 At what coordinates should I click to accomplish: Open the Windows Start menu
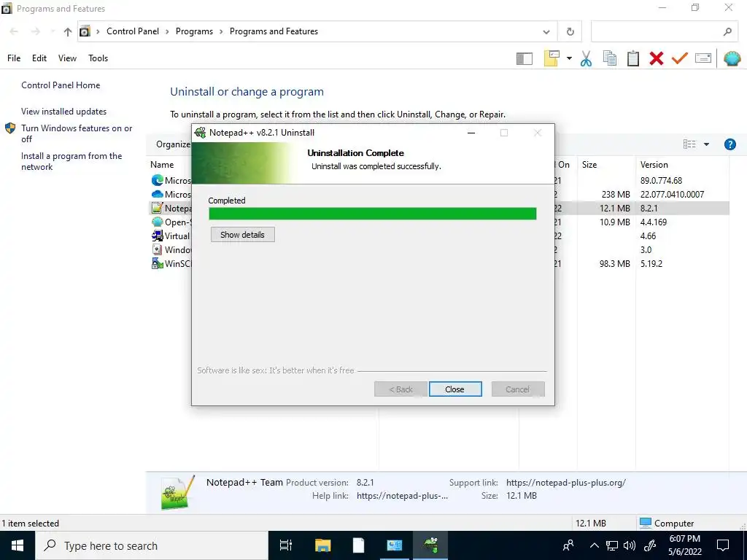pos(18,545)
